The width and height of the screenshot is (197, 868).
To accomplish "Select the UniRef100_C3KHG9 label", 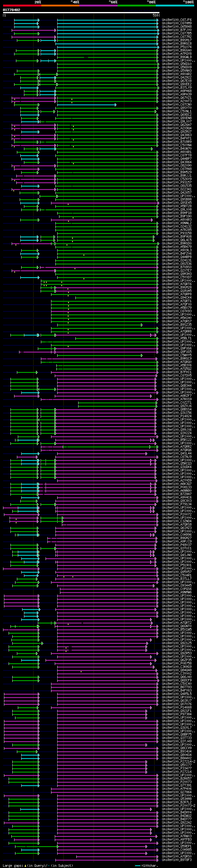I will click(x=177, y=667).
